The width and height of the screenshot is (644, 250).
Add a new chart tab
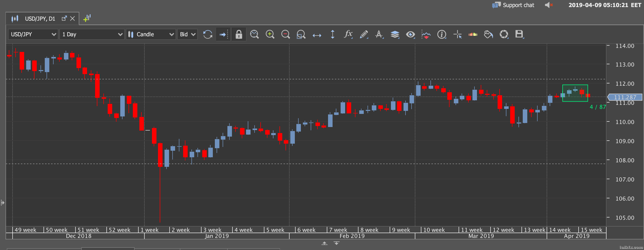[87, 18]
